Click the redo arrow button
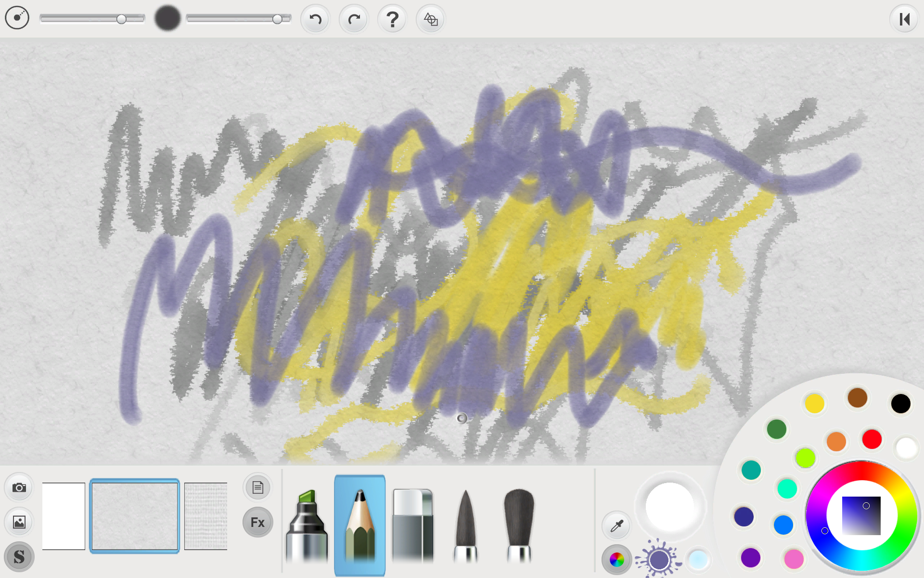This screenshot has height=578, width=924. click(354, 19)
